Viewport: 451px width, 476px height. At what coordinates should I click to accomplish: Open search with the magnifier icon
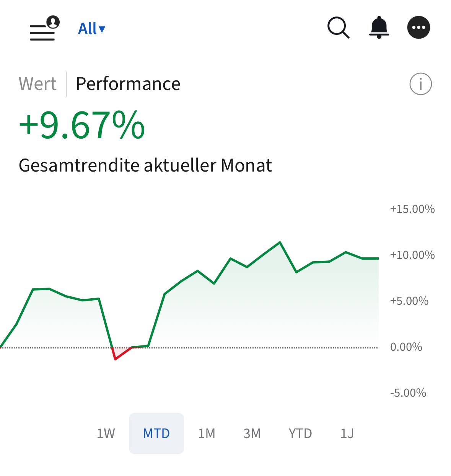point(338,28)
